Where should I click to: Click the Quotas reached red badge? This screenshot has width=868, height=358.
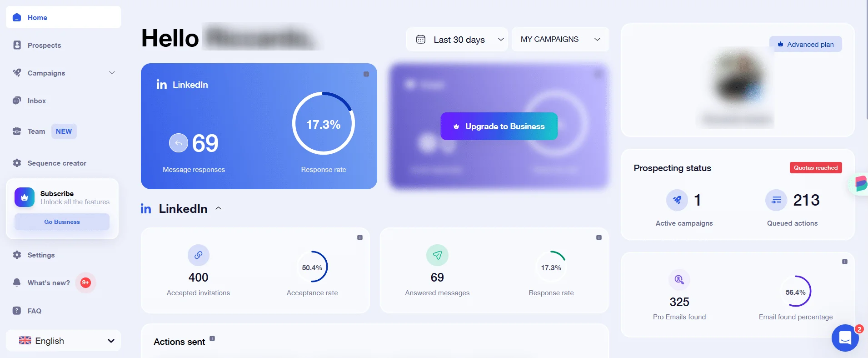click(816, 167)
